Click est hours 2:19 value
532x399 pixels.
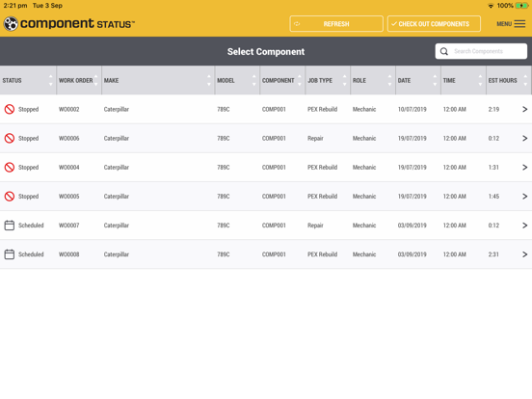point(493,109)
